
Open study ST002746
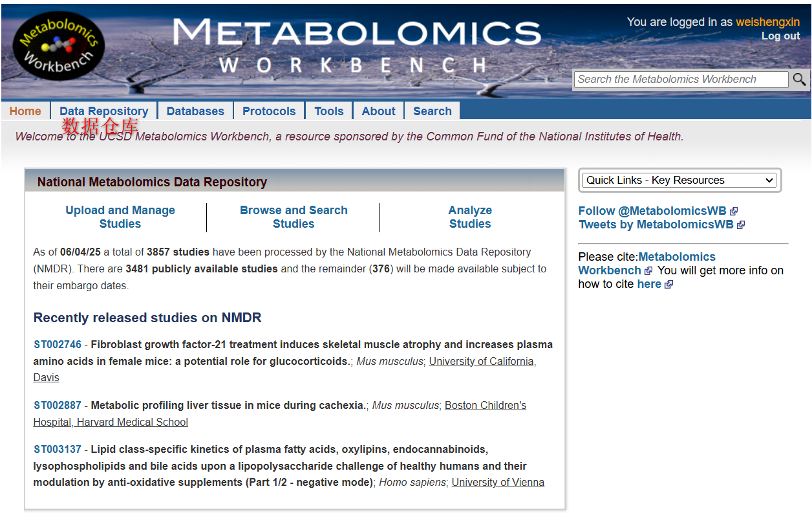coord(58,345)
